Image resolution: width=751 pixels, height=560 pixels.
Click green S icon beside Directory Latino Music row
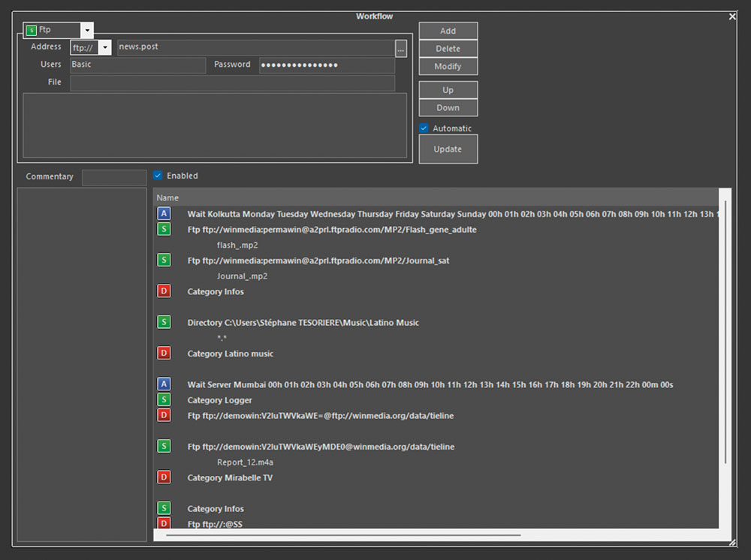coord(164,323)
